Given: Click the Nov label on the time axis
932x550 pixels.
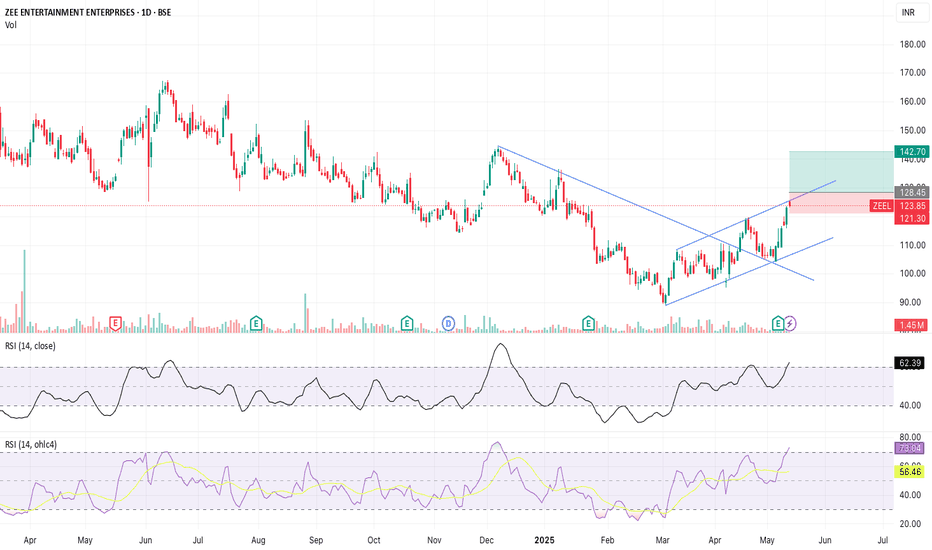Looking at the screenshot, I should tap(434, 540).
